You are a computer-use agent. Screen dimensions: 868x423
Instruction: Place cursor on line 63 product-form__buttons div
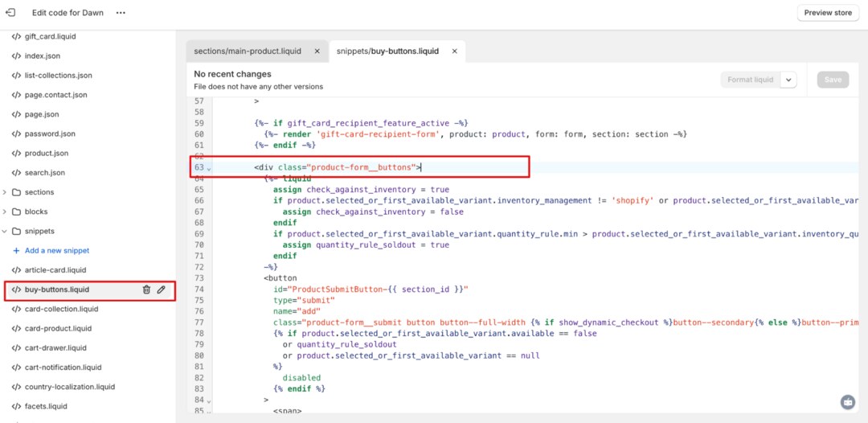[x=338, y=167]
